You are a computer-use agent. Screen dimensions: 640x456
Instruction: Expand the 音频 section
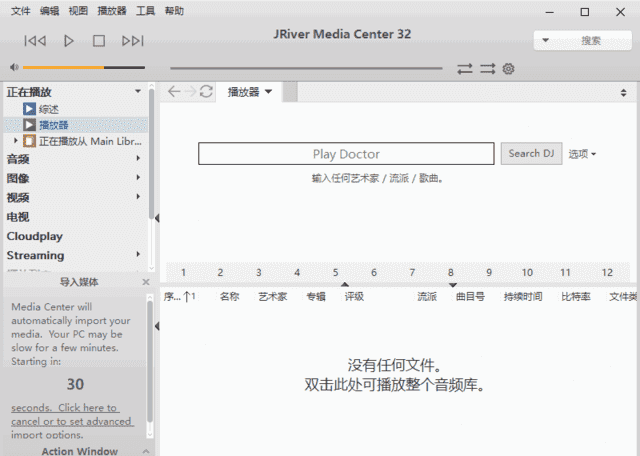tap(138, 158)
